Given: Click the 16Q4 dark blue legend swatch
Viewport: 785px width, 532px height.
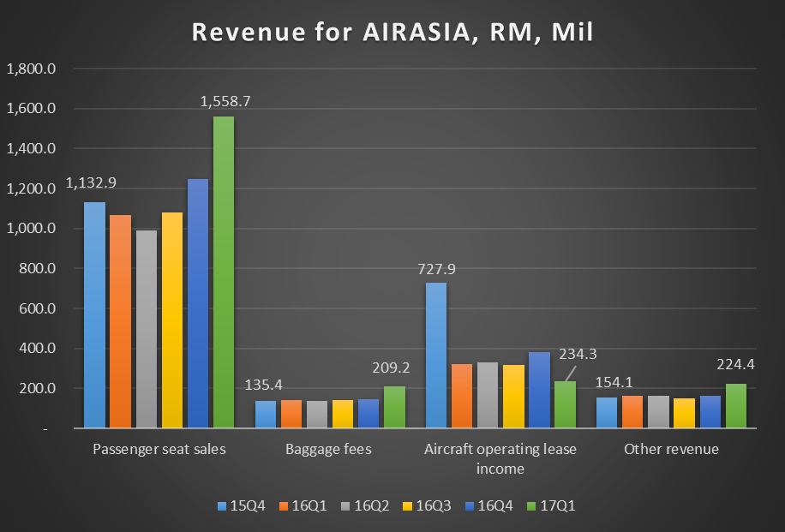Looking at the screenshot, I should point(470,506).
